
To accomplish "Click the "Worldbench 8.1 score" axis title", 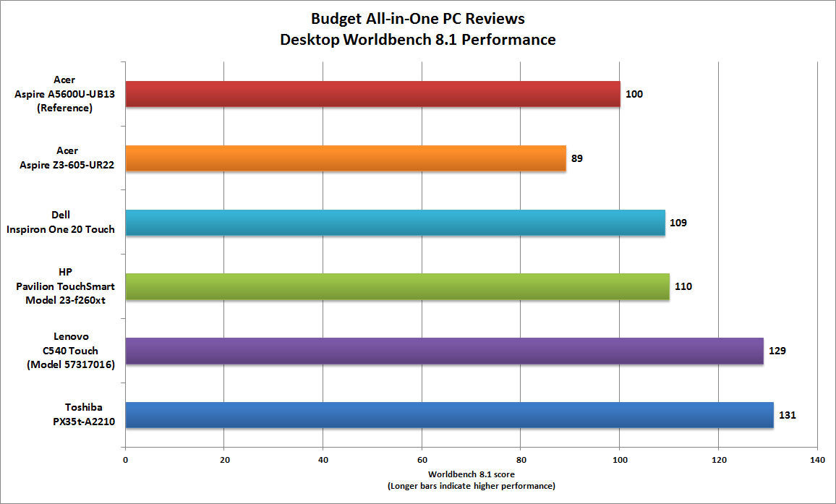I will click(471, 473).
